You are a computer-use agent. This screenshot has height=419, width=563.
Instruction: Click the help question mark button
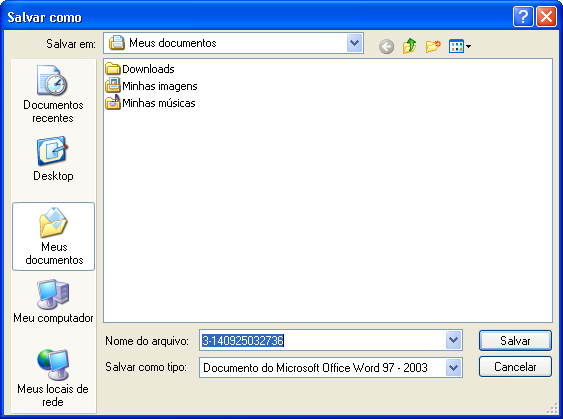[523, 17]
